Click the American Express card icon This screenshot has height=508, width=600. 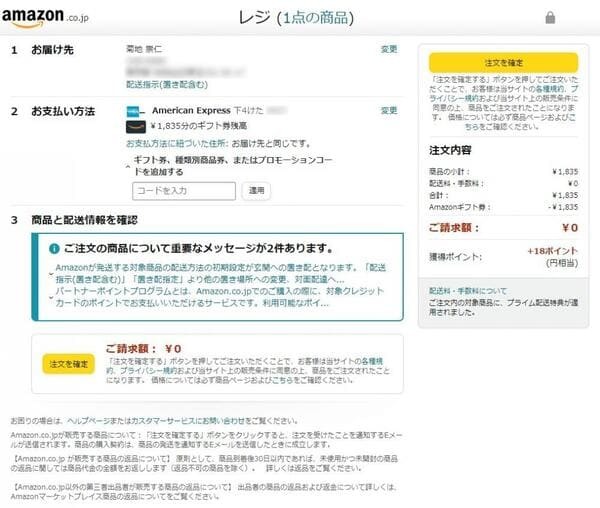(x=135, y=111)
